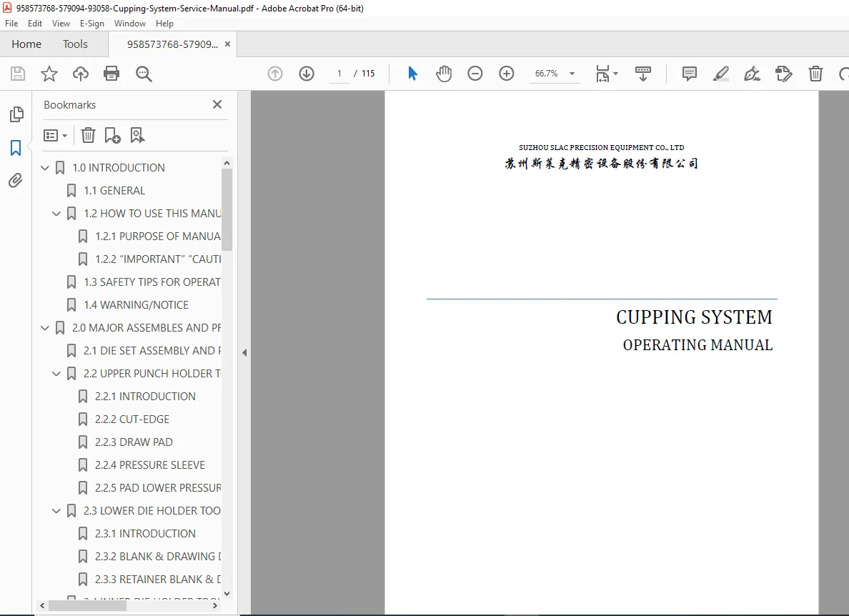Viewport: 849px width, 616px height.
Task: Collapse 2.0 MAJOR ASSEMBLES bookmark chevron
Action: (45, 328)
